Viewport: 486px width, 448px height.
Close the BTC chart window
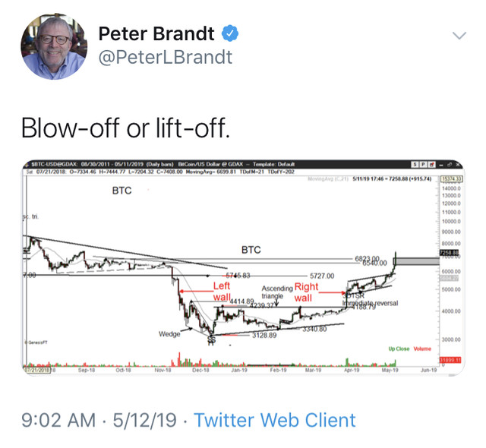tap(458, 165)
